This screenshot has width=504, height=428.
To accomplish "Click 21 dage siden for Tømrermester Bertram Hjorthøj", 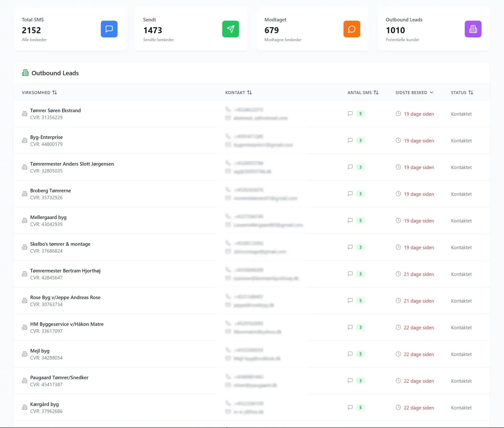I will 418,274.
